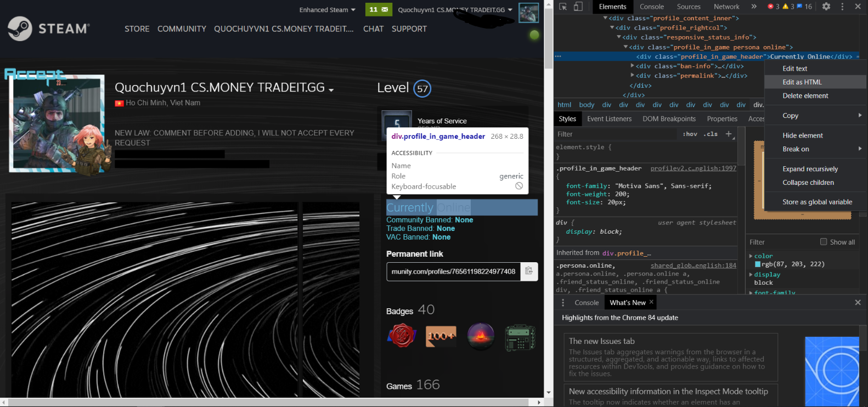
Task: Add a new style rule with plus icon
Action: click(x=729, y=134)
